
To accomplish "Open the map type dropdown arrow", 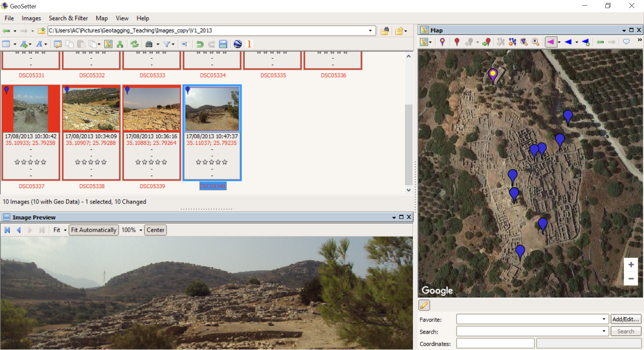I will 430,42.
